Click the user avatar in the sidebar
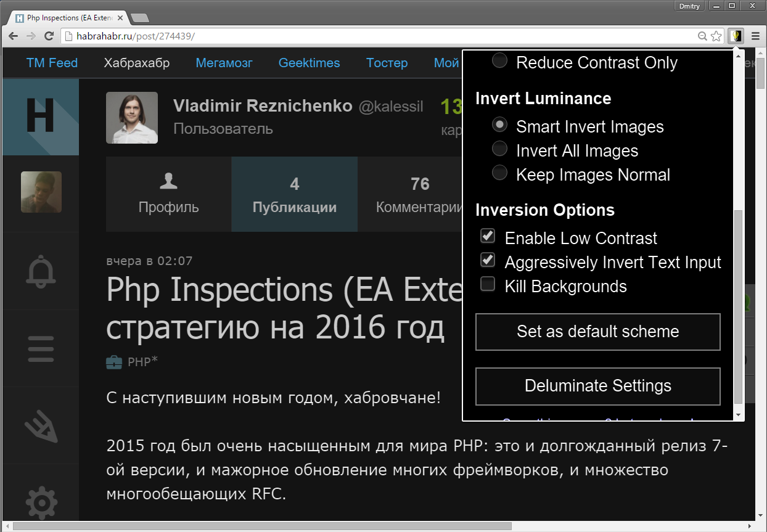Viewport: 767px width, 532px height. [41, 192]
